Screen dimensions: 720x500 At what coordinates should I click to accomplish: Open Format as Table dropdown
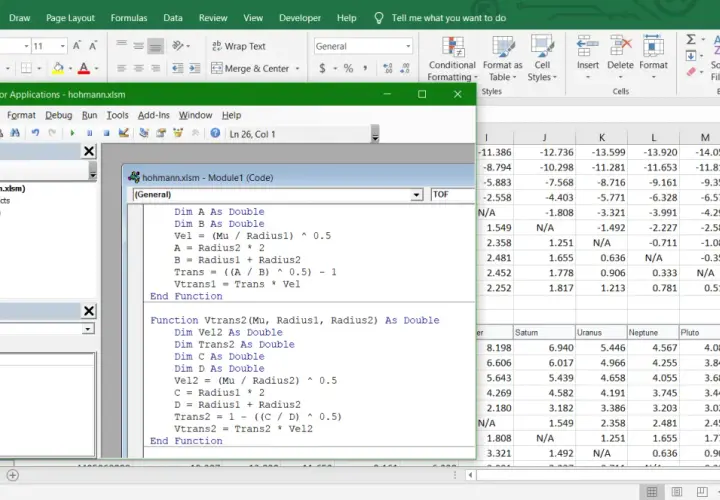point(502,58)
